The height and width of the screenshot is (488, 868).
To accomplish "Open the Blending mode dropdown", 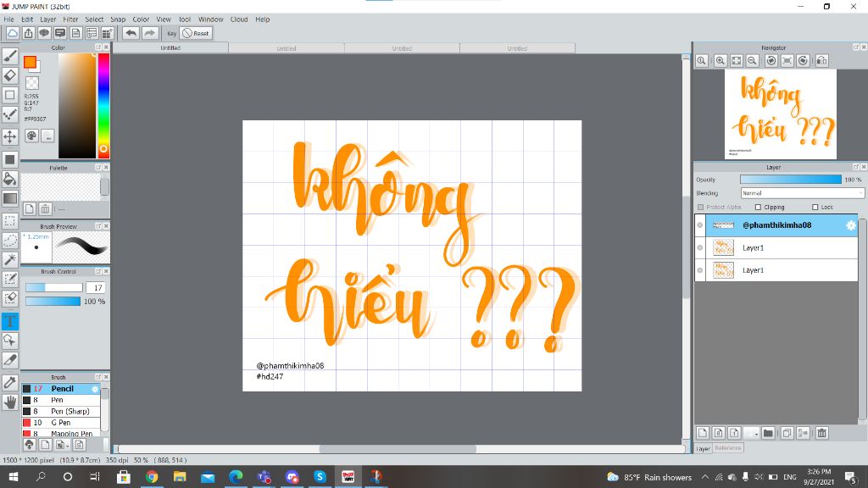I will click(802, 193).
